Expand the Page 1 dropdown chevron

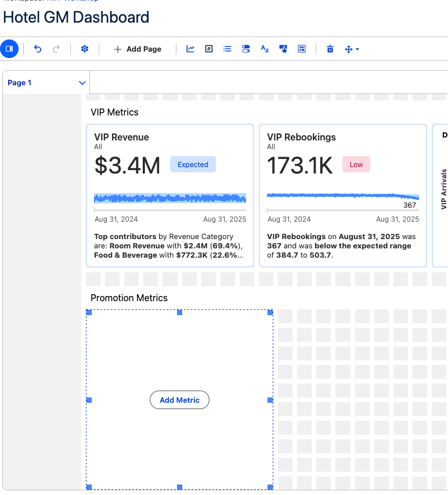(x=82, y=83)
